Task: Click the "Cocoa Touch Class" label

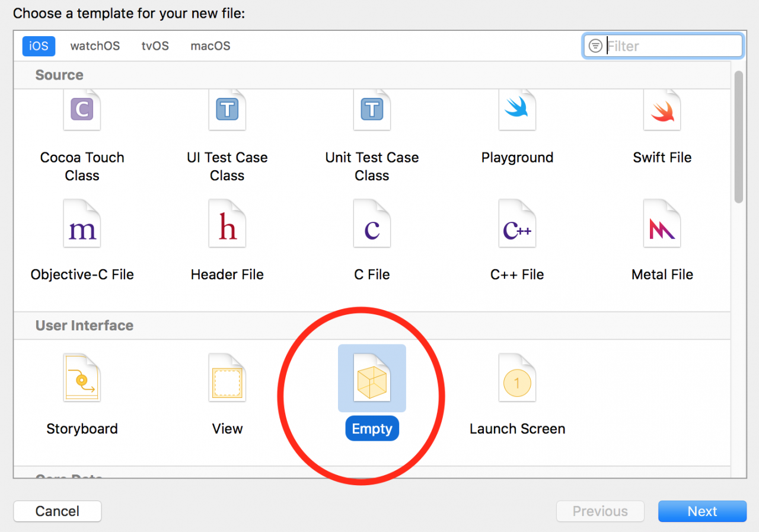Action: click(82, 167)
